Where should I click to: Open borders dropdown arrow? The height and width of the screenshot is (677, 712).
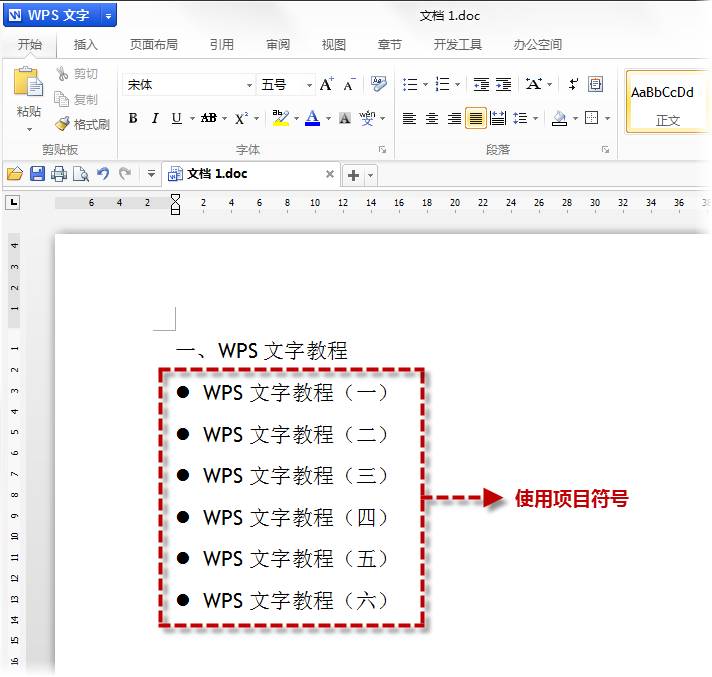pyautogui.click(x=608, y=119)
